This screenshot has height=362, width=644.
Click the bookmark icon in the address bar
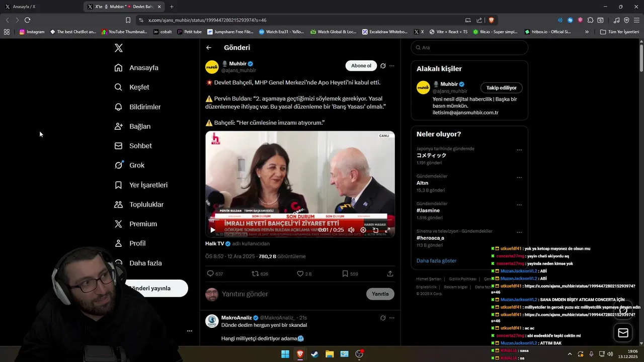pos(128,20)
